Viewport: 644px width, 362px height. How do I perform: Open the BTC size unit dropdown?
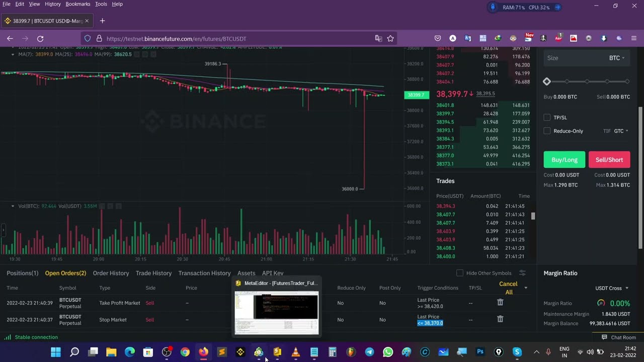point(616,58)
